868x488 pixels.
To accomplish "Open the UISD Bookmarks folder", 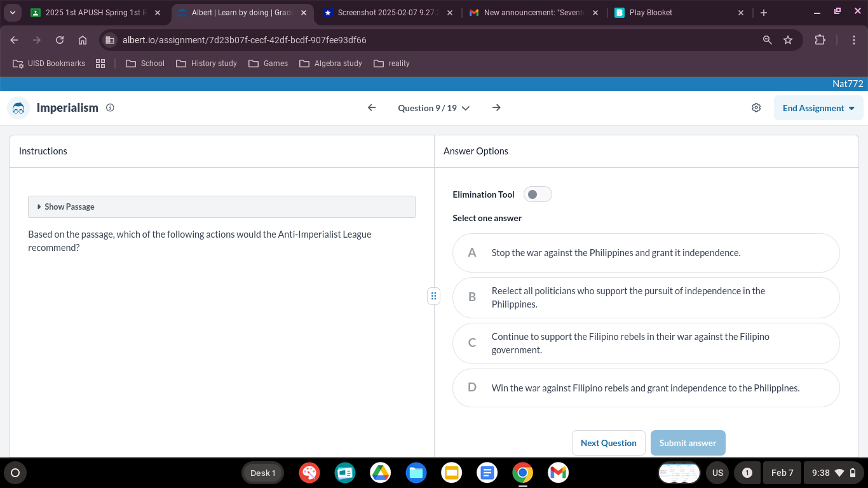I will pyautogui.click(x=49, y=64).
